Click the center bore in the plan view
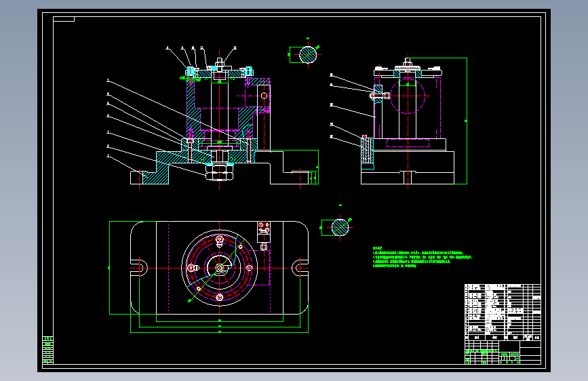This screenshot has height=381, width=588. (x=219, y=268)
